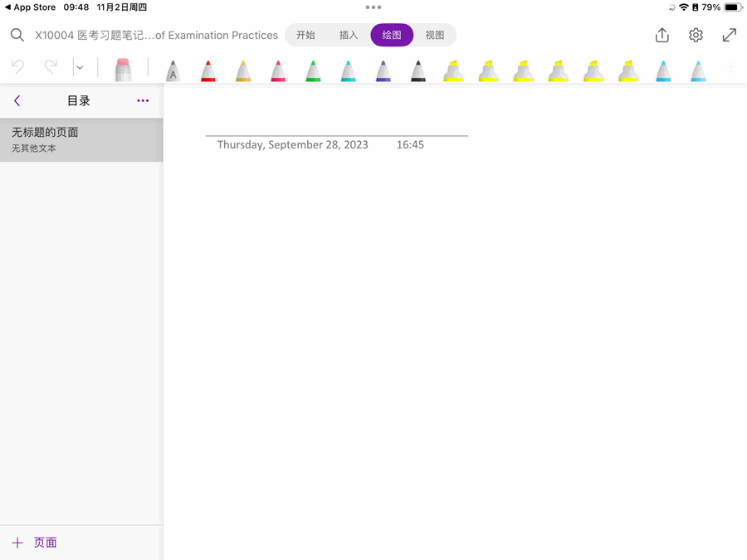Screen dimensions: 747x560
Task: Choose the red pen
Action: (208, 71)
